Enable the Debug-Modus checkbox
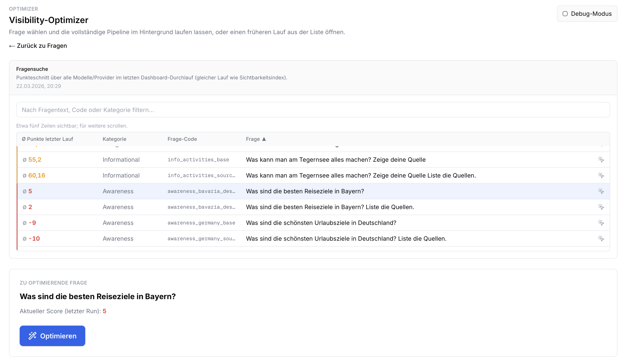The width and height of the screenshot is (623, 364). click(565, 14)
